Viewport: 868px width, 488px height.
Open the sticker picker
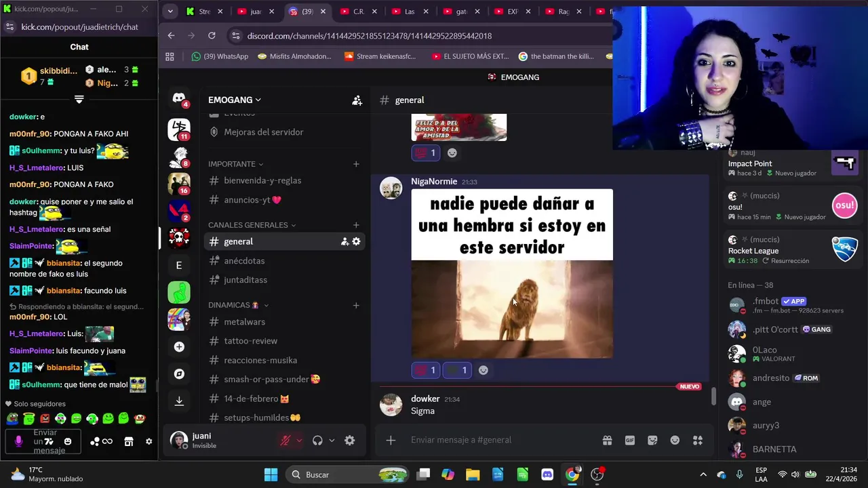652,441
